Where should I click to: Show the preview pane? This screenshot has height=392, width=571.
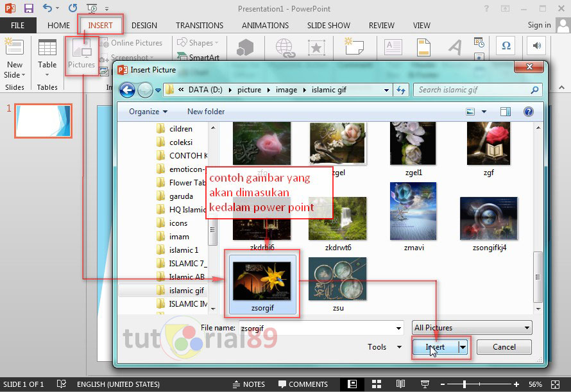coord(506,112)
